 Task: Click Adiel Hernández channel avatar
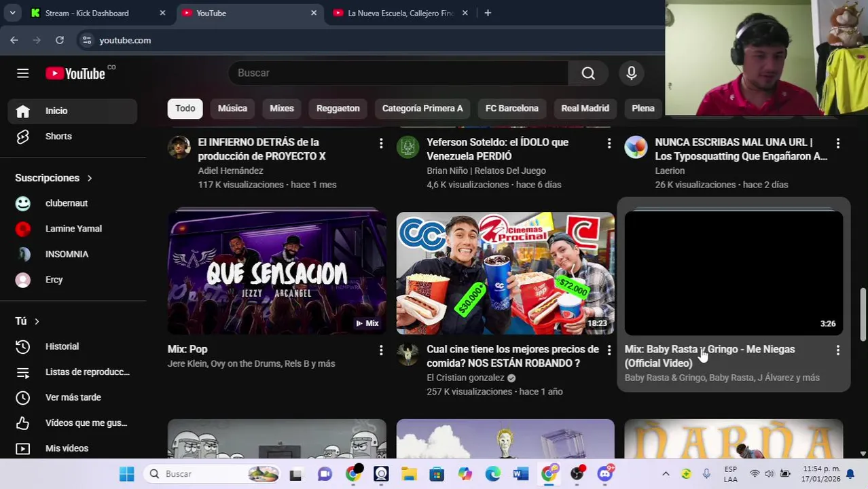(x=179, y=147)
